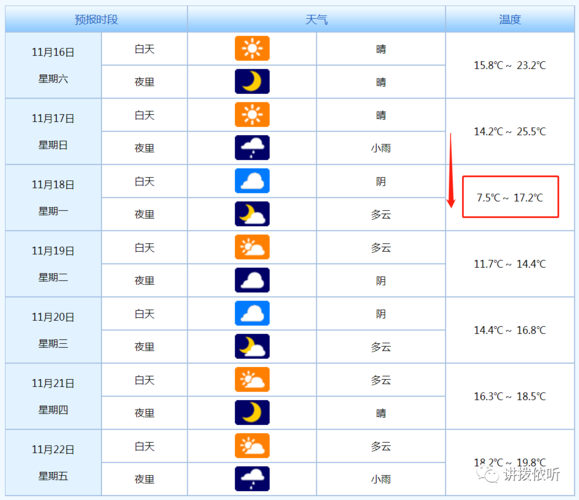
Task: Click the 温度 column header
Action: [x=510, y=19]
